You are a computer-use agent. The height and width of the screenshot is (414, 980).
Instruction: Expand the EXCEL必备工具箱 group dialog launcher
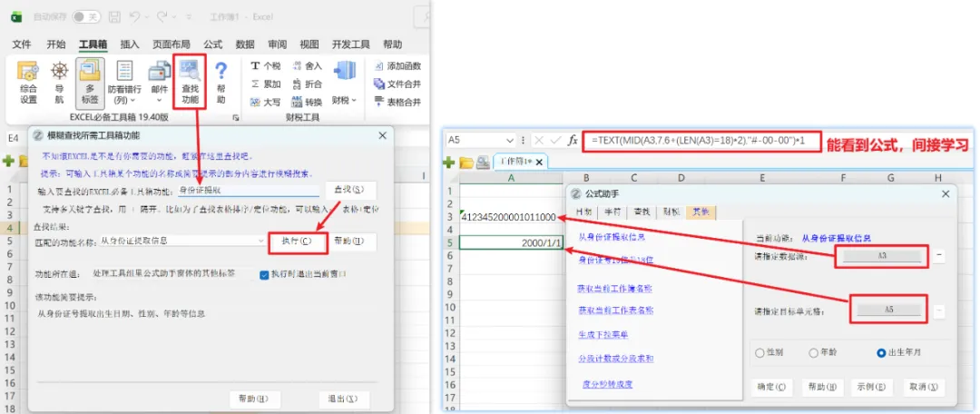[236, 117]
